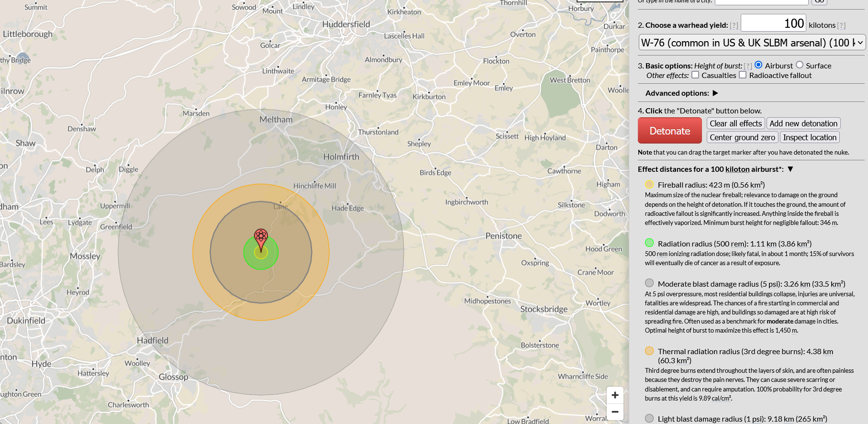
Task: Click Center ground zero button
Action: tap(742, 137)
